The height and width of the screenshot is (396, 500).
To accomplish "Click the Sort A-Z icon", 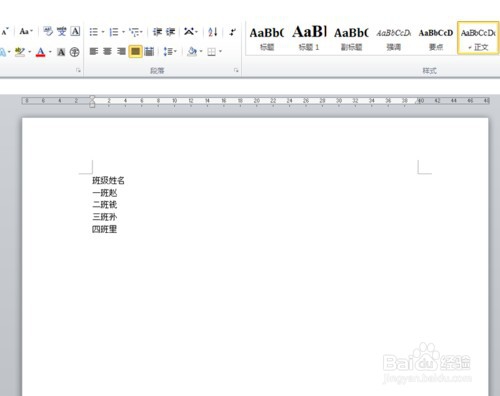I will 213,32.
